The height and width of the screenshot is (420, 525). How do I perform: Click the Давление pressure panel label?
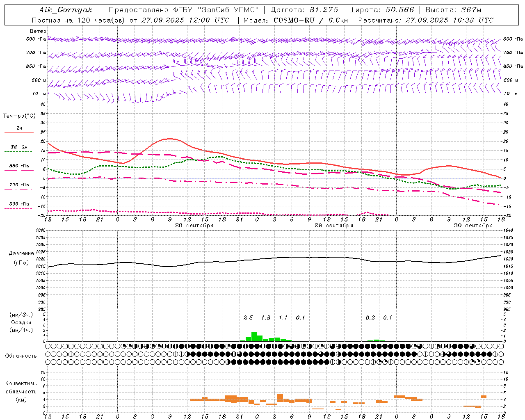pyautogui.click(x=21, y=253)
